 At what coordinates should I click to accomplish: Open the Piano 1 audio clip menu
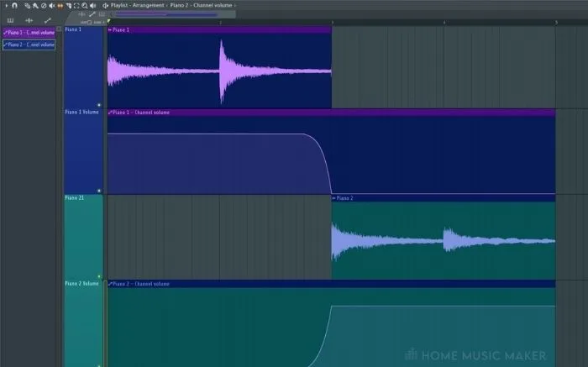[x=110, y=30]
